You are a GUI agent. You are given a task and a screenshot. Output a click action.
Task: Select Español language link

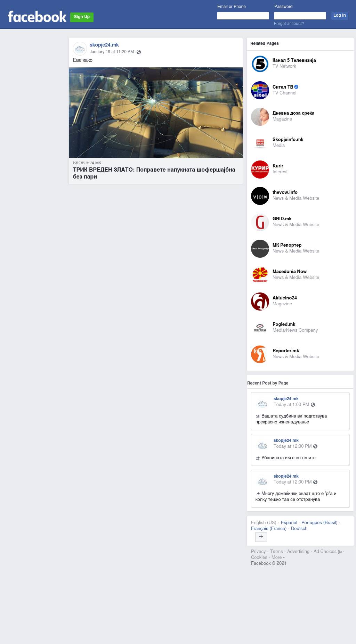pyautogui.click(x=289, y=523)
